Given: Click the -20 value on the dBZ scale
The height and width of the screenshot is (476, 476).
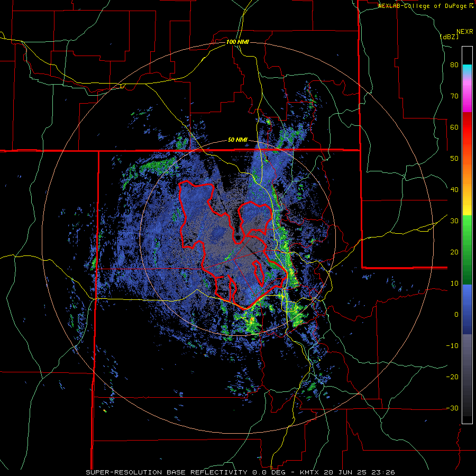Looking at the screenshot, I should (452, 377).
